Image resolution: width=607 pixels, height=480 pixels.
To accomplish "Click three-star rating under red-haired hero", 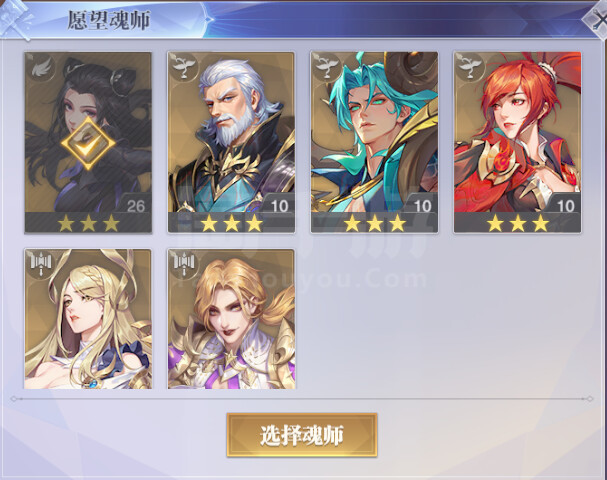I will pos(518,224).
